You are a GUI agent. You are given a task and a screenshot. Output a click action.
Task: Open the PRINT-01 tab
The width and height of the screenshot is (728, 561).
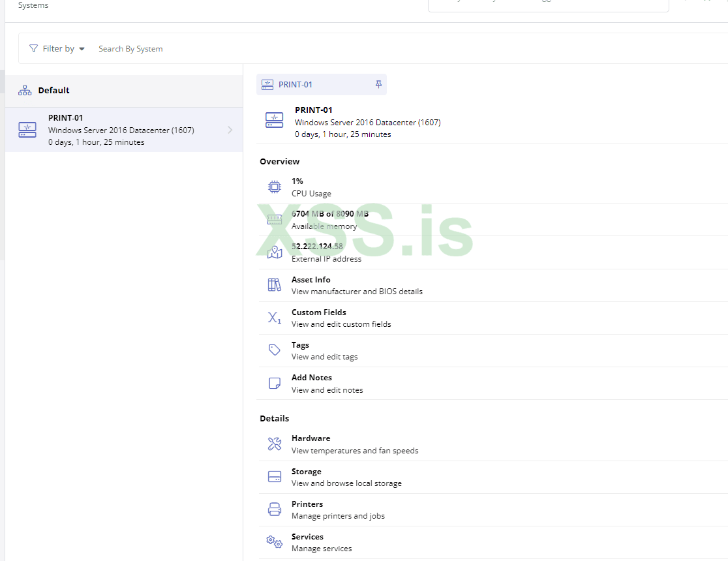coord(322,85)
